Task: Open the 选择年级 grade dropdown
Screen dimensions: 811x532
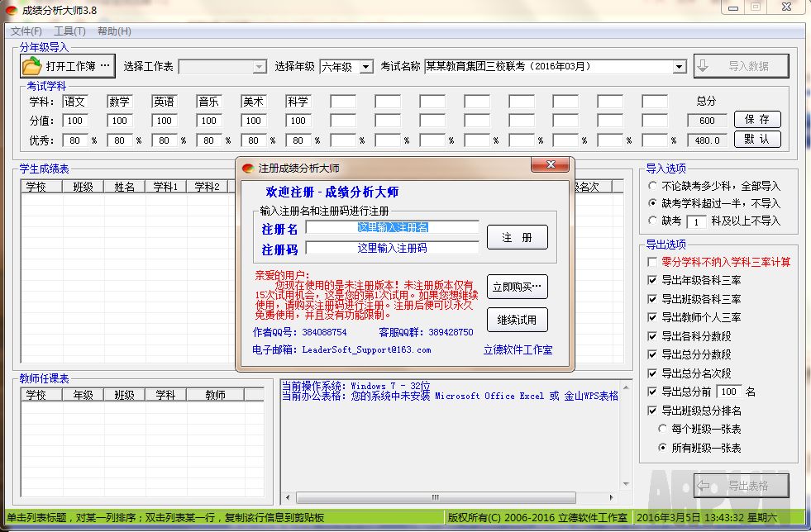Action: 366,67
